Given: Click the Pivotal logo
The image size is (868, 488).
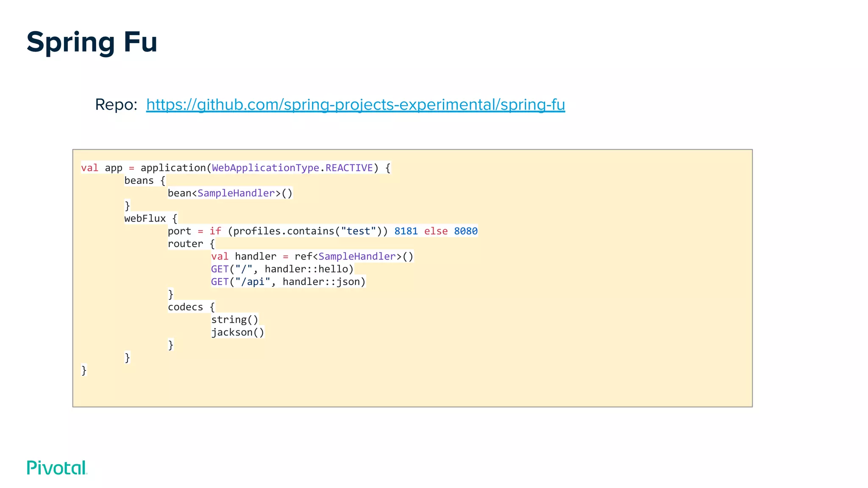Looking at the screenshot, I should 57,468.
